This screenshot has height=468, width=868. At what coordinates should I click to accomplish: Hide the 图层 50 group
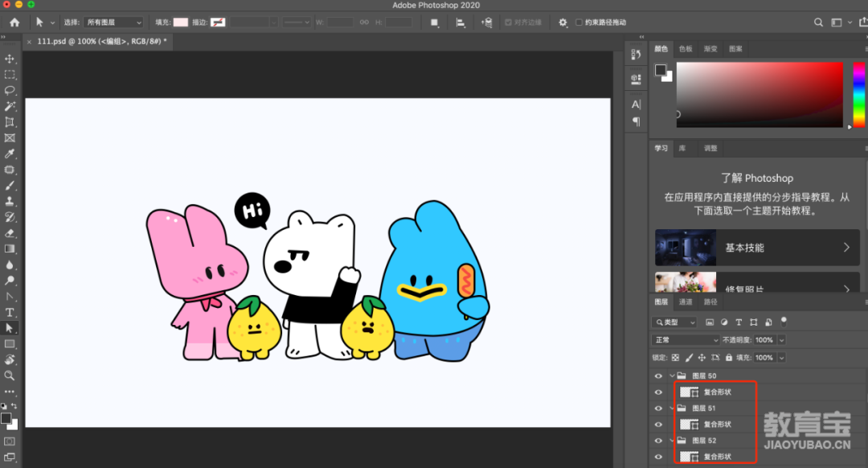(x=658, y=376)
